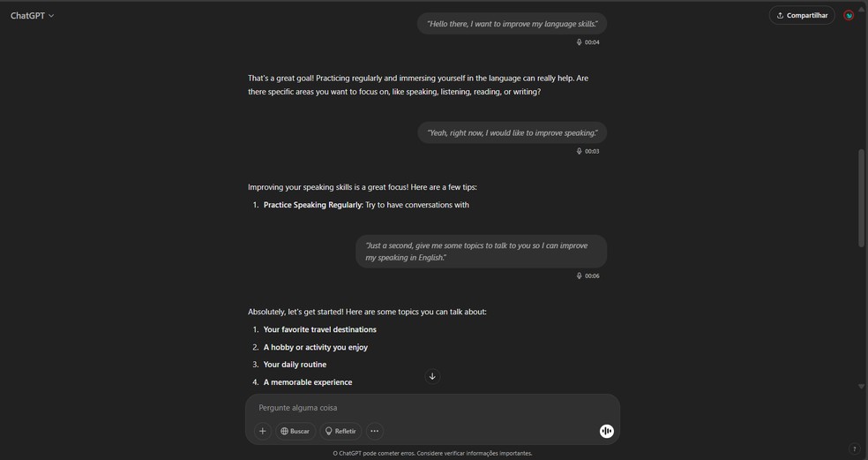
Task: Select the "Just a second" voice message bubble
Action: coord(481,252)
